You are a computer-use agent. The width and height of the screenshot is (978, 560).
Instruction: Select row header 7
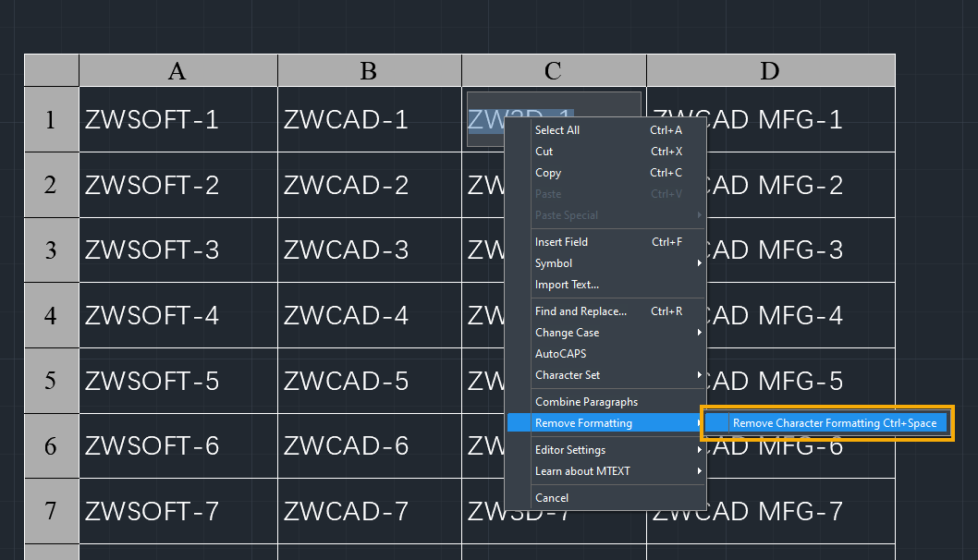[51, 511]
